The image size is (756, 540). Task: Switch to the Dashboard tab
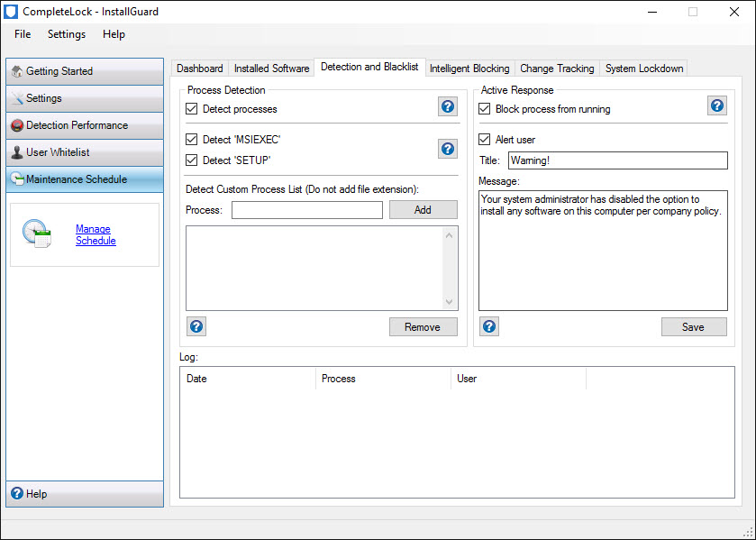(200, 69)
